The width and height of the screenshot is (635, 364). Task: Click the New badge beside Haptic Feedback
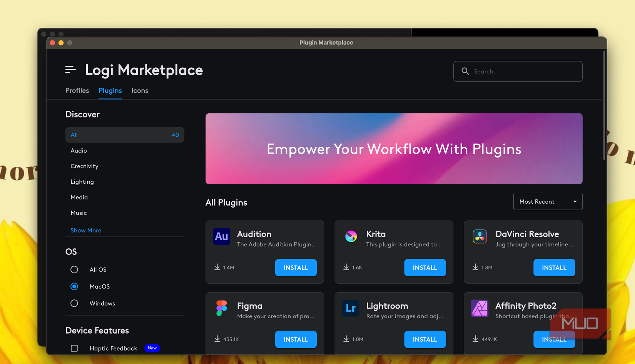pos(152,348)
